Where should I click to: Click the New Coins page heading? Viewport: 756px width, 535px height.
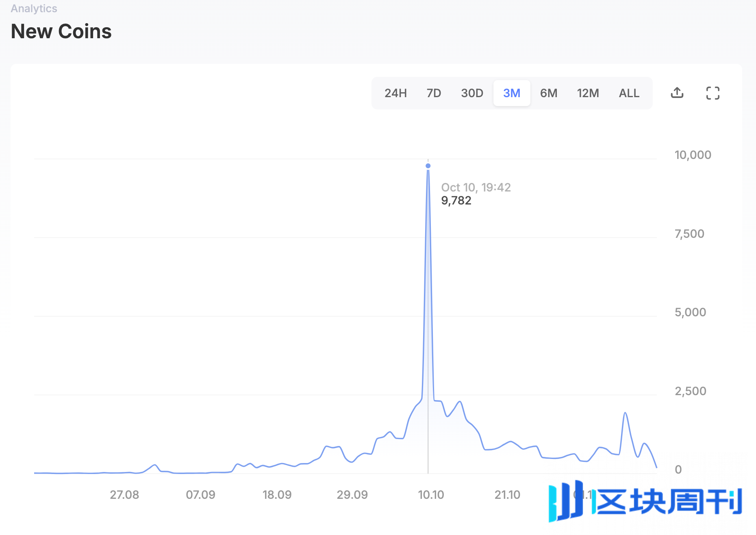tap(61, 31)
